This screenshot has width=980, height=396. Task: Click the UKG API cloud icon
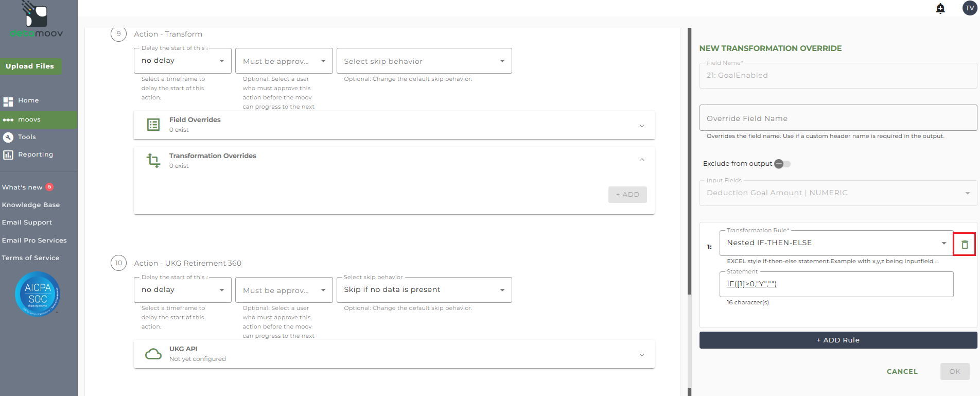pos(153,354)
